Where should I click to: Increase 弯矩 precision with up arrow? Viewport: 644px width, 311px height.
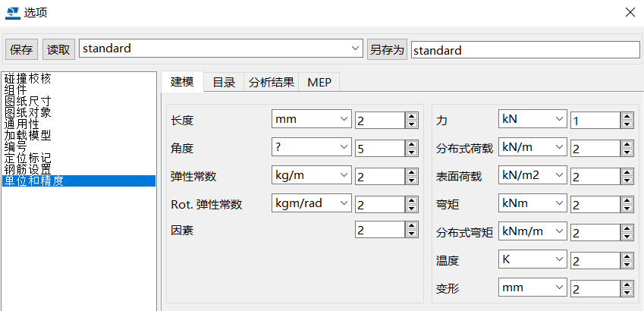(627, 200)
